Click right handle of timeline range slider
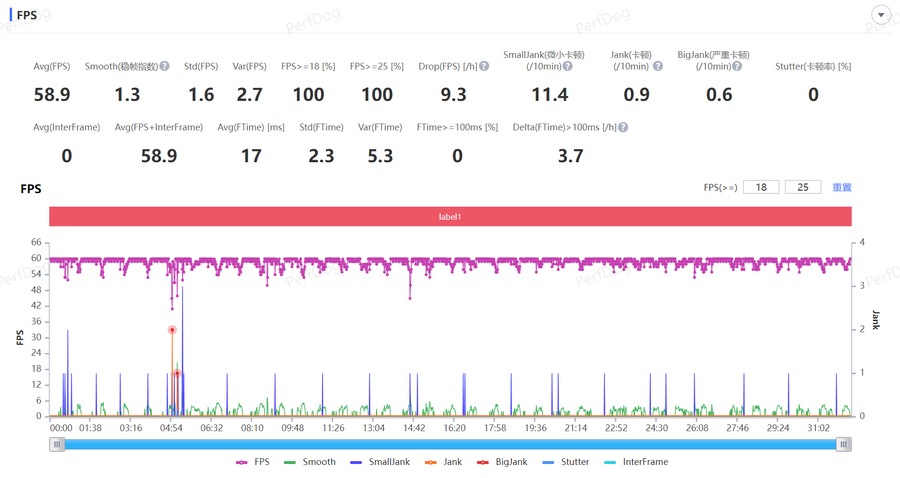Screen dimensions: 900x478 click(843, 444)
